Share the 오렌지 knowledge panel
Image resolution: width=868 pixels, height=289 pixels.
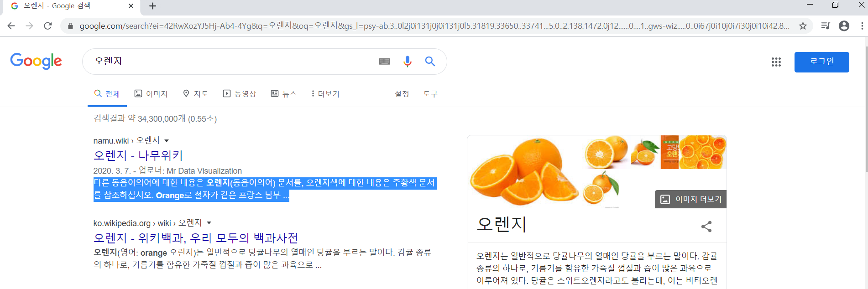(706, 227)
